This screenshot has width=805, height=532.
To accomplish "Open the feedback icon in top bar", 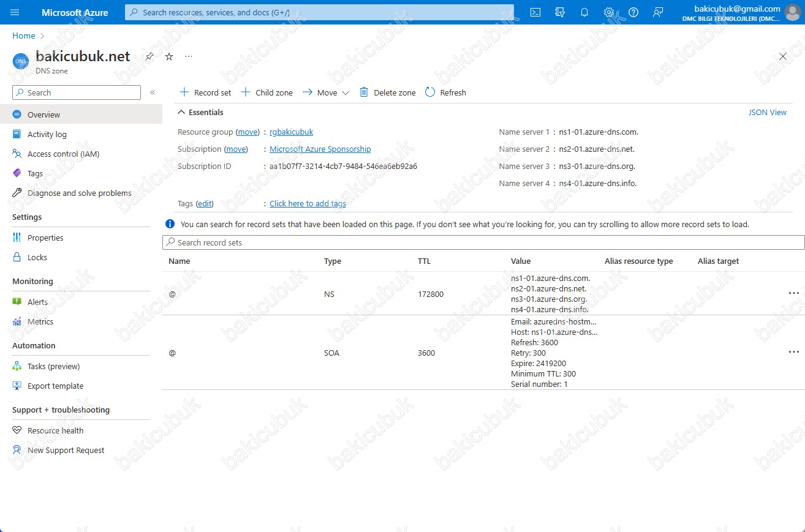I will tap(658, 12).
